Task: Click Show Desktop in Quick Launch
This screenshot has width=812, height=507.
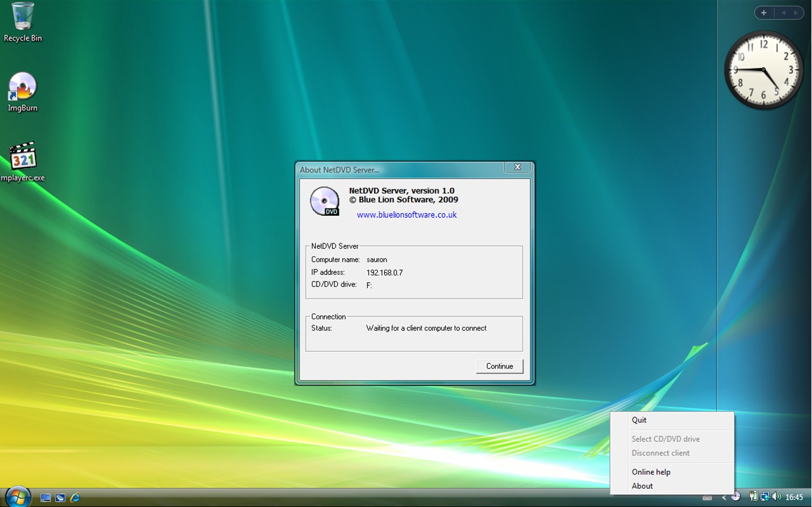Action: point(45,497)
